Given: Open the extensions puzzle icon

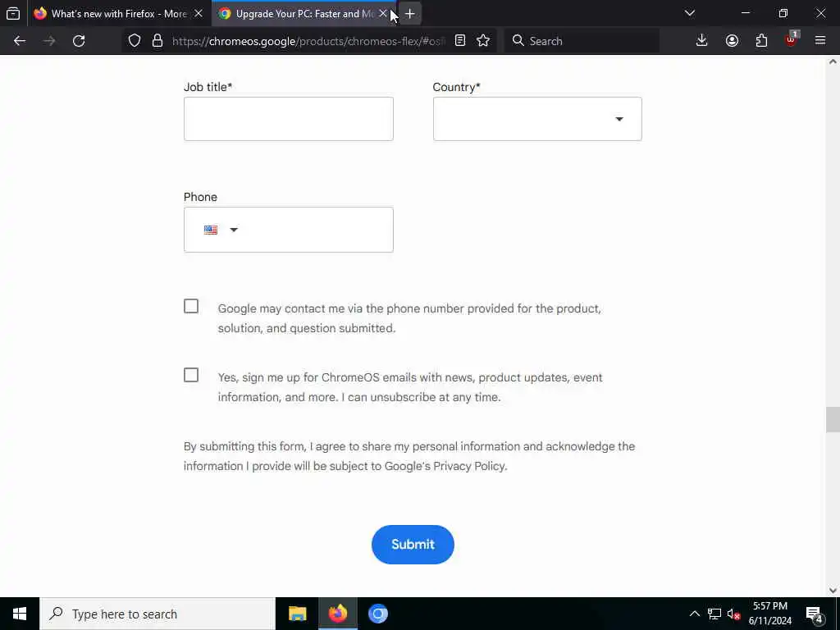Looking at the screenshot, I should tap(761, 41).
